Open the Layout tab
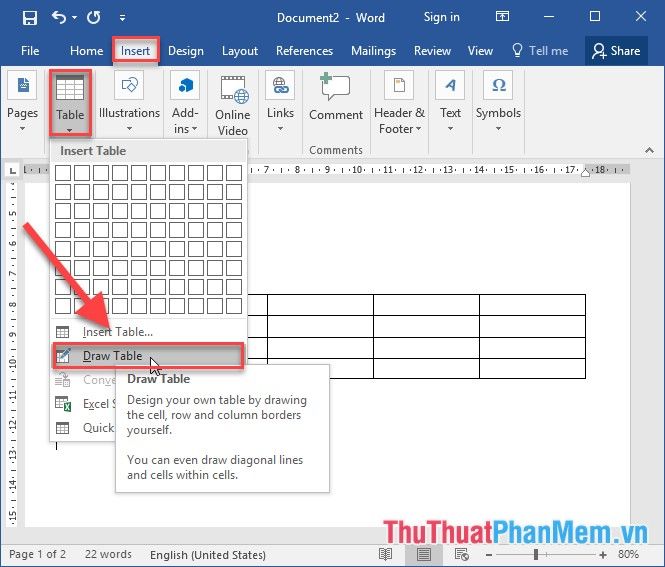The height and width of the screenshot is (567, 665). 240,51
